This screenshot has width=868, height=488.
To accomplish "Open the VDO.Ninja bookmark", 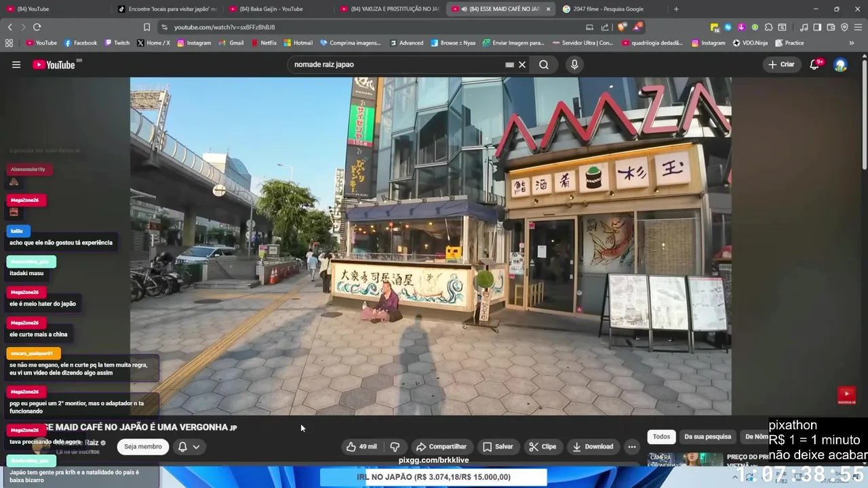I will coord(750,43).
